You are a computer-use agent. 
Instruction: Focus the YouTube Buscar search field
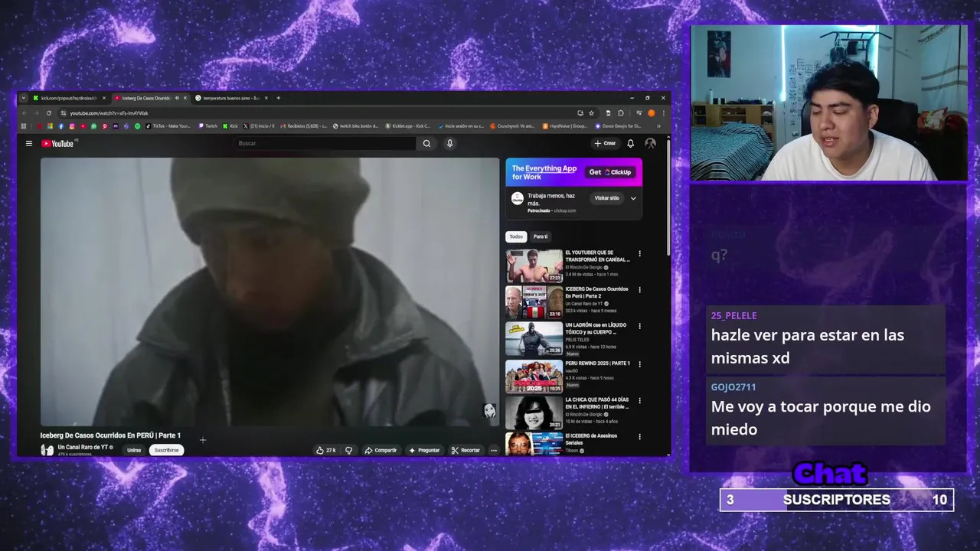(x=325, y=143)
